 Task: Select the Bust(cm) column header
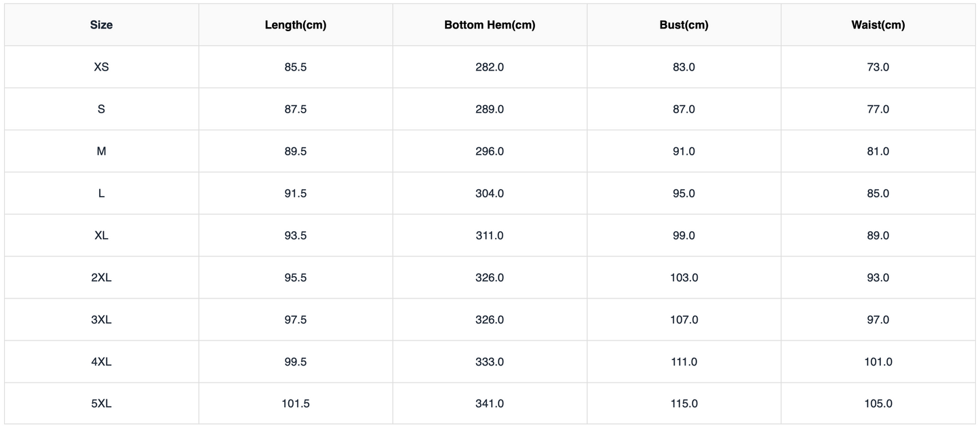point(684,25)
